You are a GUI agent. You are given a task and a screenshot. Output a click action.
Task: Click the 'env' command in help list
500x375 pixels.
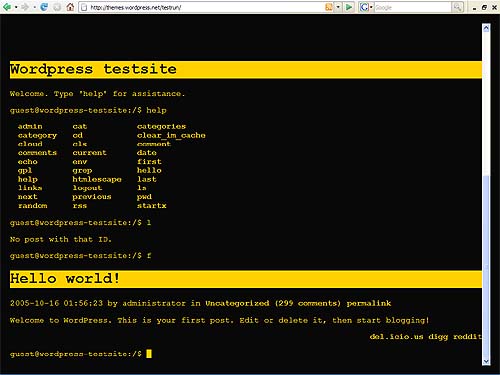[80, 162]
